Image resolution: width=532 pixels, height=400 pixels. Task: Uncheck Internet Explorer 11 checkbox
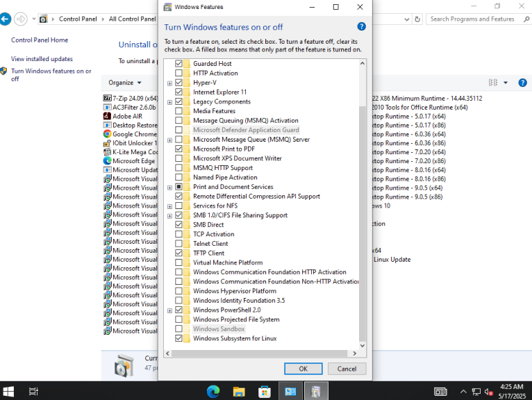pyautogui.click(x=178, y=92)
